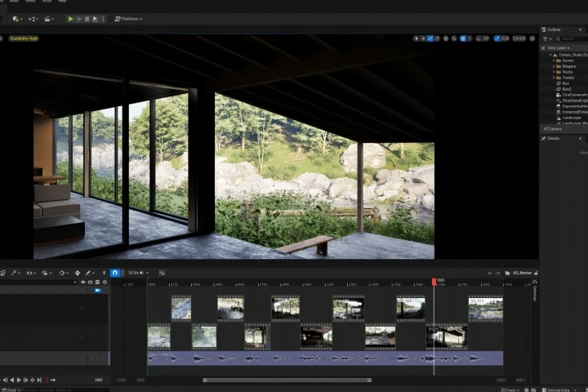The height and width of the screenshot is (392, 588).
Task: Expand the Niagara folder
Action: coord(554,66)
